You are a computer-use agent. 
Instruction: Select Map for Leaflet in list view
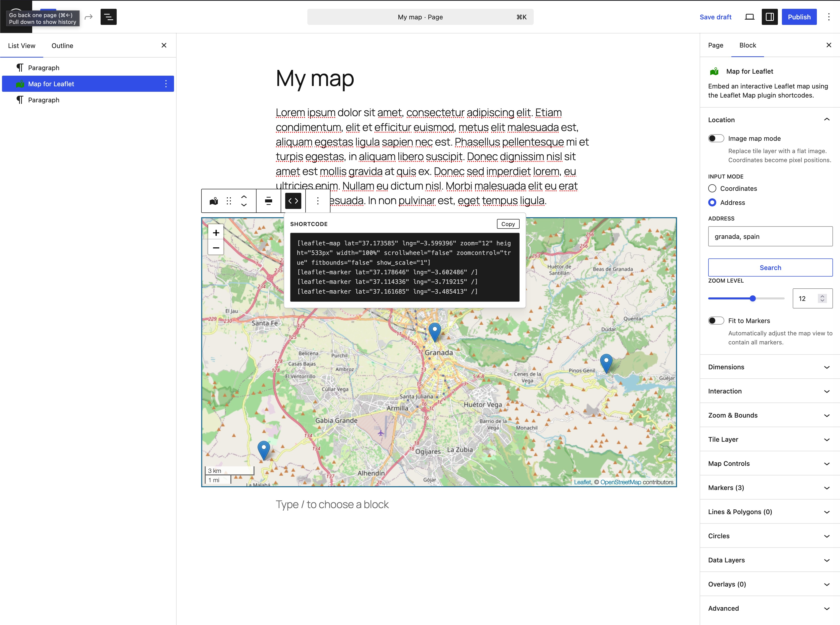(88, 84)
